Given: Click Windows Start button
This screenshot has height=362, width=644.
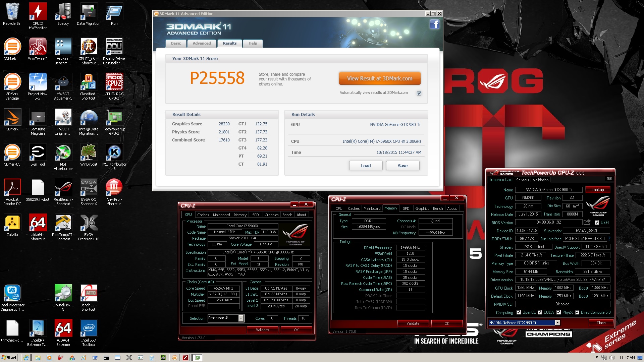Looking at the screenshot, I should coord(9,358).
